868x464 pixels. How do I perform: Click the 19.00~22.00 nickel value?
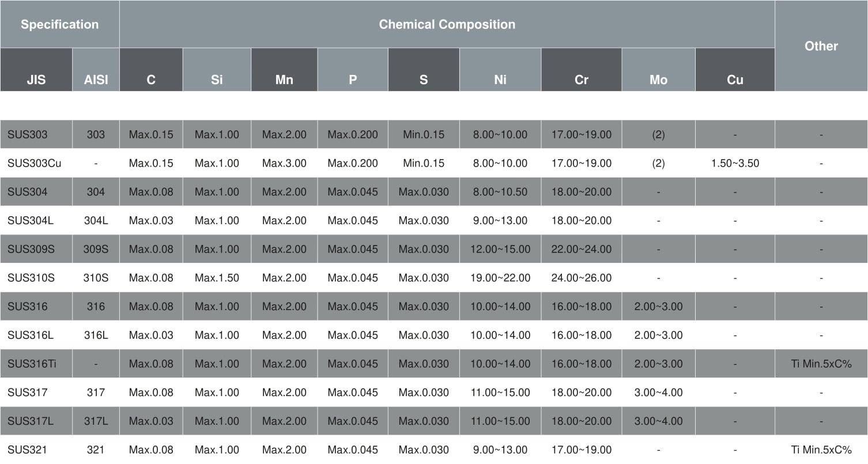(500, 278)
